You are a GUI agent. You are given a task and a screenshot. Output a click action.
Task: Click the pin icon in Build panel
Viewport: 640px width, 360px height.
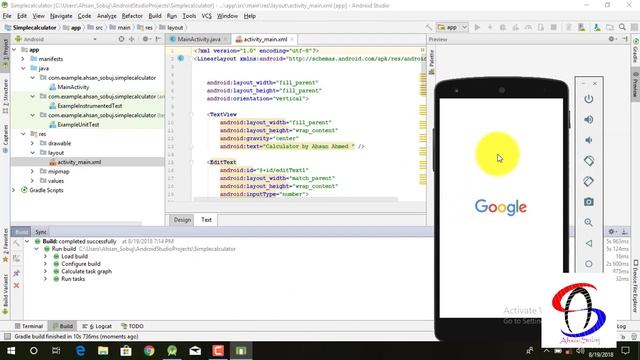(16, 273)
